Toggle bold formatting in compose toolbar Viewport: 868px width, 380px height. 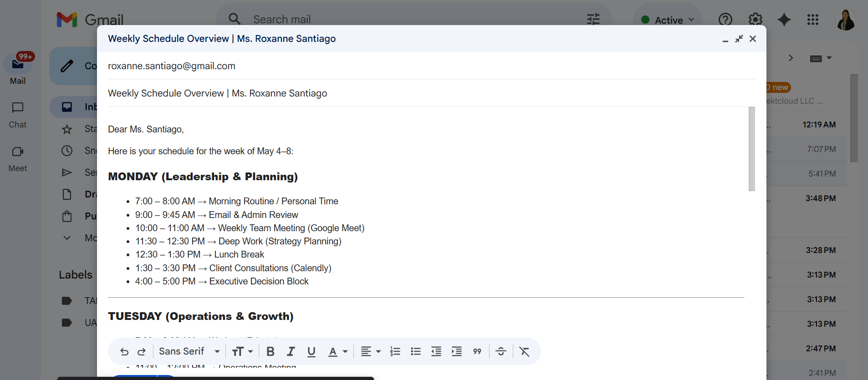[x=271, y=351]
